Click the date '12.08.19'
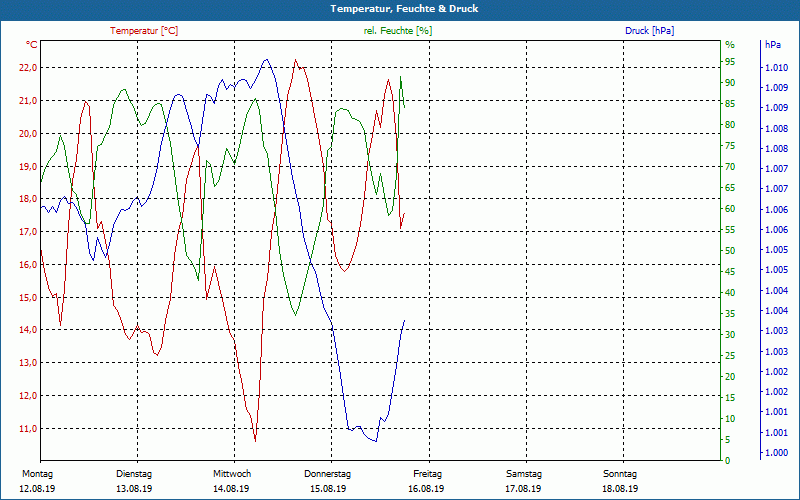Screen dimensions: 800x500 [37, 489]
